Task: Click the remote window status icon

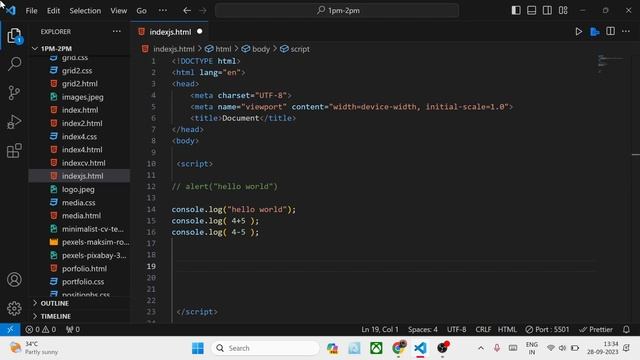Action: 10,329
